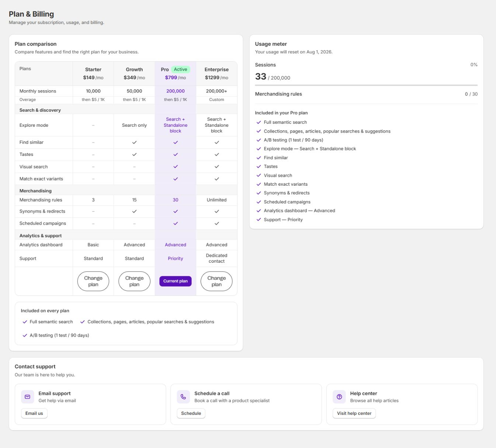496x448 pixels.
Task: Click checkmark beside Find similar in Pro plan list
Action: [259, 158]
